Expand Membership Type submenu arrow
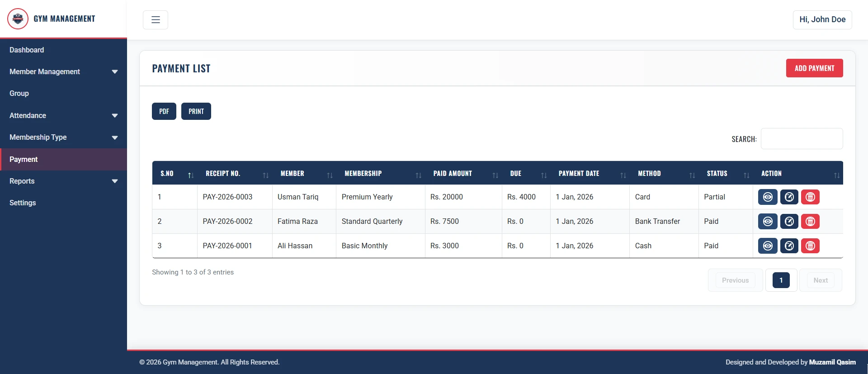The image size is (868, 374). tap(115, 137)
